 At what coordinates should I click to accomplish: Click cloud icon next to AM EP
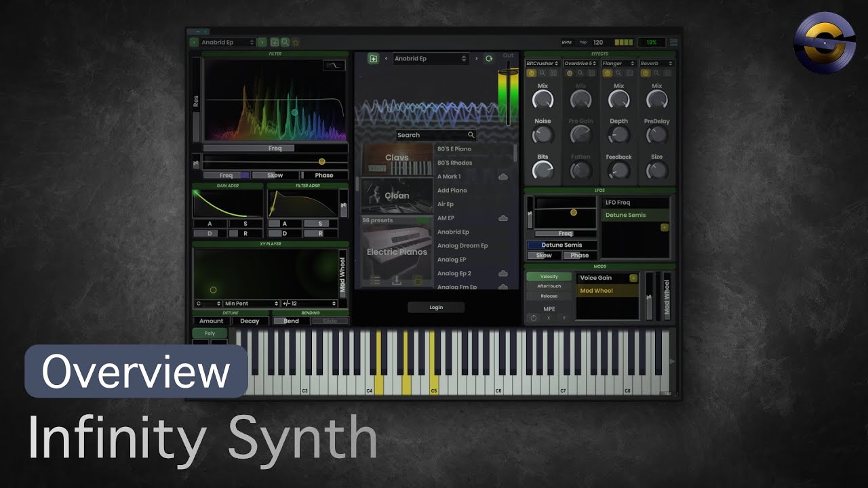pyautogui.click(x=503, y=218)
